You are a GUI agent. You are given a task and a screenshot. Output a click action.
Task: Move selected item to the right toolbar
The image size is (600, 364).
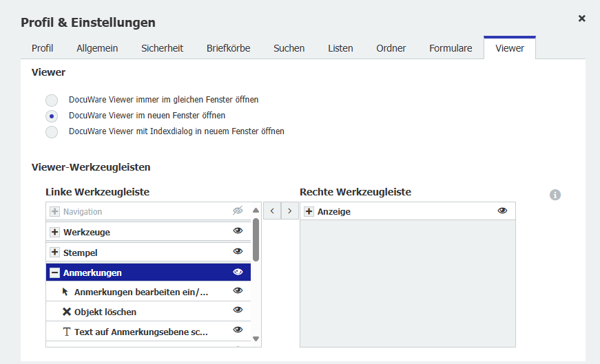(x=290, y=211)
